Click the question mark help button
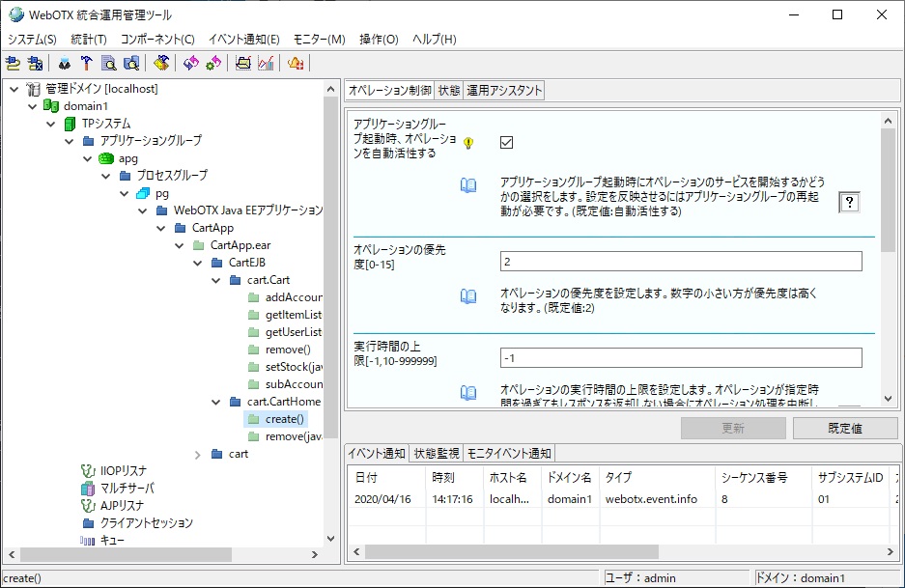 [849, 202]
